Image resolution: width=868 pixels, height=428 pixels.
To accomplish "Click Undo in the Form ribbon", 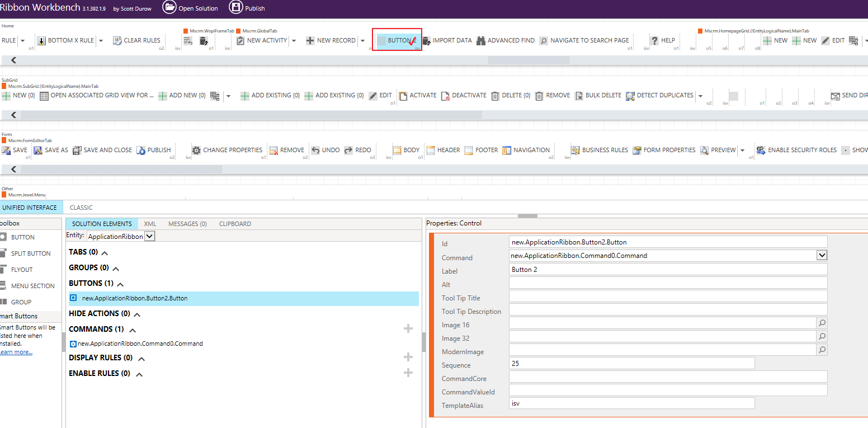I will click(x=325, y=150).
